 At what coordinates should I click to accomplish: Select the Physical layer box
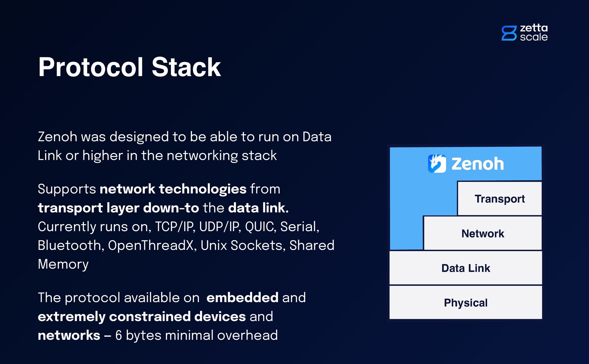point(466,303)
